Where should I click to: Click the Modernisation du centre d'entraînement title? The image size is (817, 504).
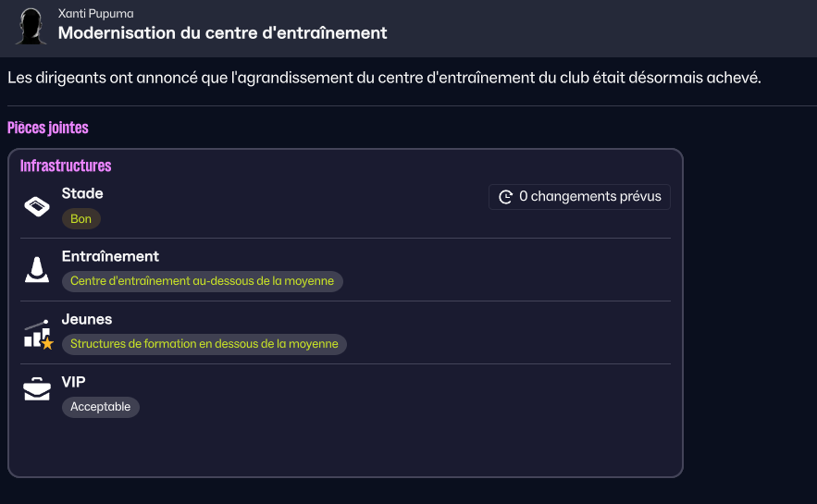coord(222,32)
